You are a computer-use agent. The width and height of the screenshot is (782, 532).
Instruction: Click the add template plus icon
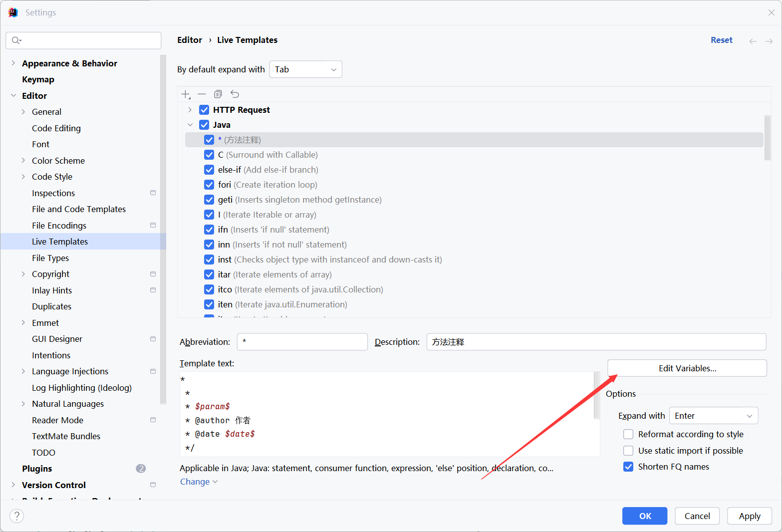point(186,94)
